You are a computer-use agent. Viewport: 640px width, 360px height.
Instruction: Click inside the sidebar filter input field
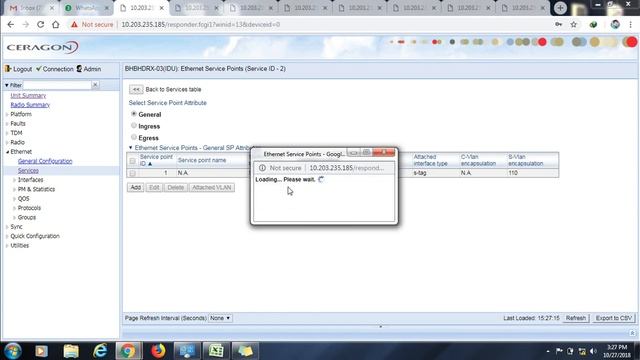pyautogui.click(x=57, y=85)
